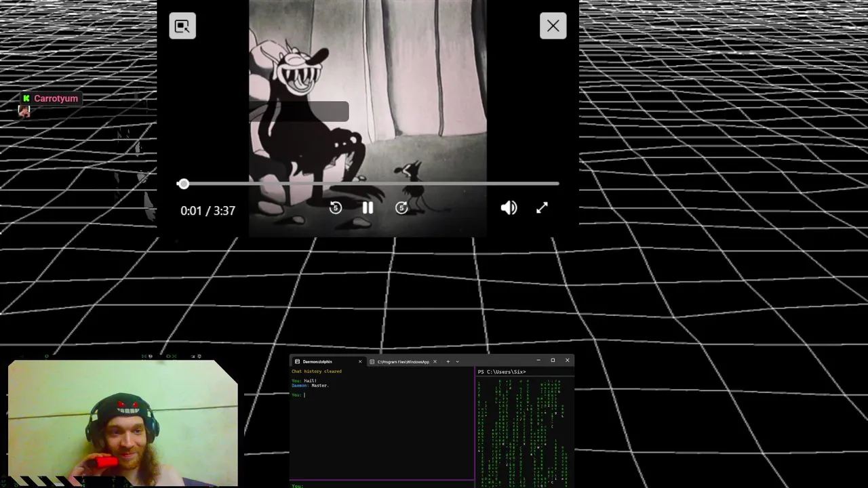The height and width of the screenshot is (488, 868).
Task: Close the C:\Program Files\WindowsApp tab
Action: coord(435,361)
